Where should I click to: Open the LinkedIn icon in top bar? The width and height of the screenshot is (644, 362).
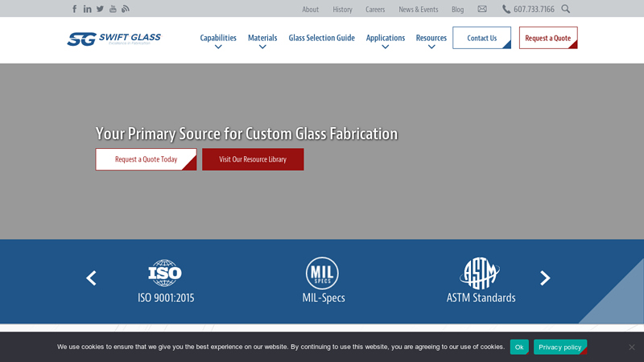coord(88,9)
